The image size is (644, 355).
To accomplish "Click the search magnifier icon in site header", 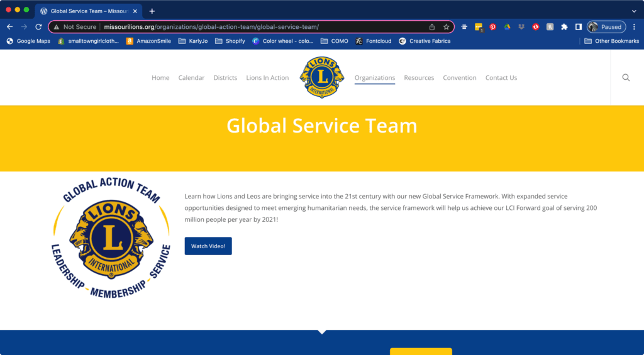I will point(626,78).
